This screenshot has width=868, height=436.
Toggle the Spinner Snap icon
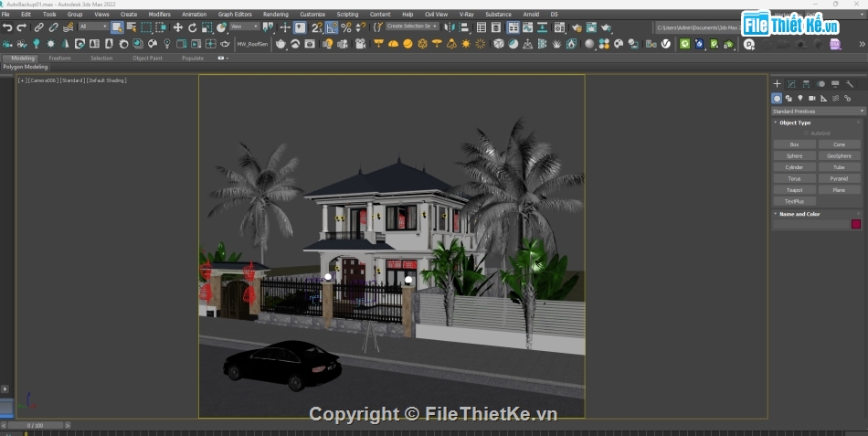click(x=360, y=27)
